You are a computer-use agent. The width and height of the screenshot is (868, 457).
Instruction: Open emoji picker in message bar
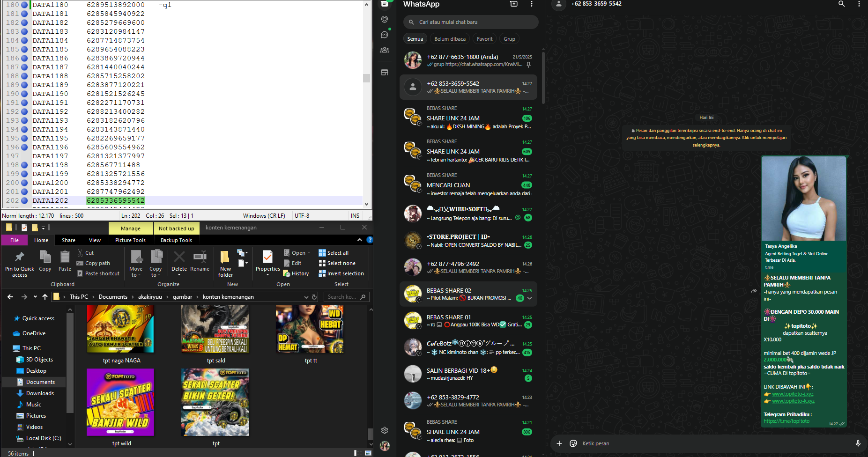(x=573, y=443)
